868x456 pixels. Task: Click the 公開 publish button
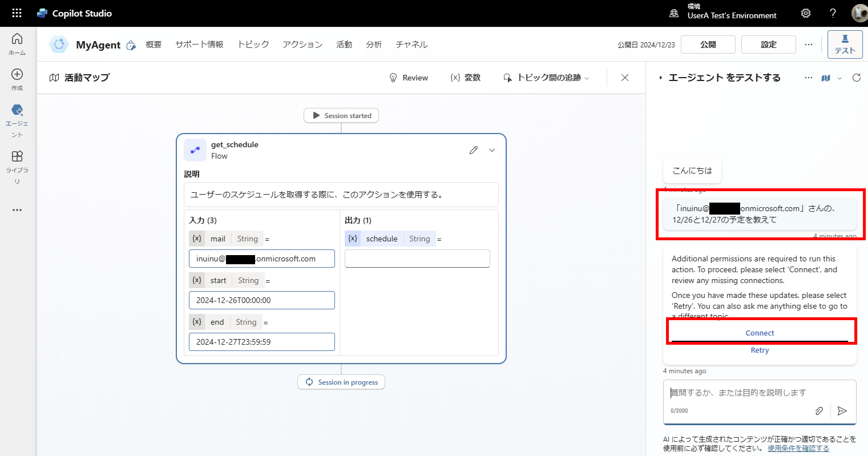pyautogui.click(x=708, y=44)
